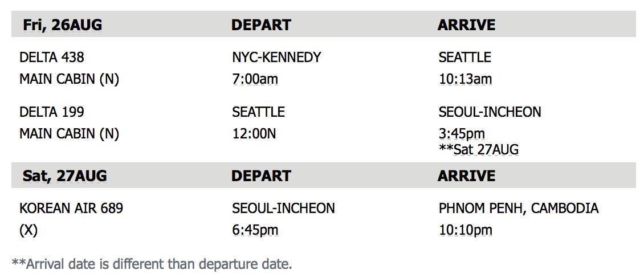Click the (X) fare class label

pos(28,230)
